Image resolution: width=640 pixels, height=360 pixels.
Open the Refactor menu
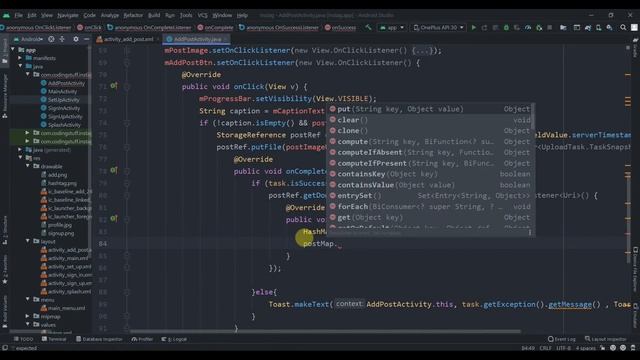point(133,15)
